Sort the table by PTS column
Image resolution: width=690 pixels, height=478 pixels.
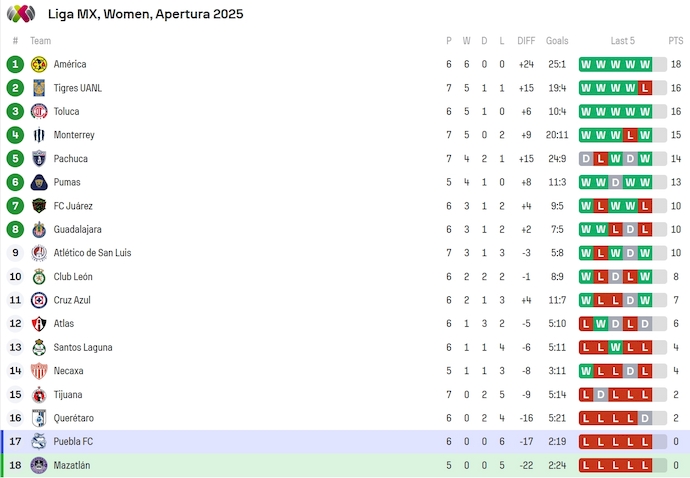point(676,41)
